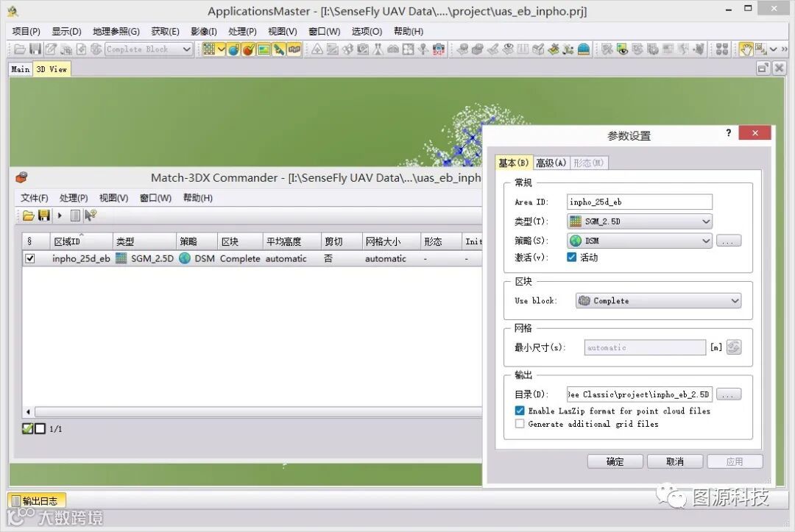Image resolution: width=795 pixels, height=532 pixels.
Task: Open the 策略 DSM dropdown
Action: coord(640,241)
